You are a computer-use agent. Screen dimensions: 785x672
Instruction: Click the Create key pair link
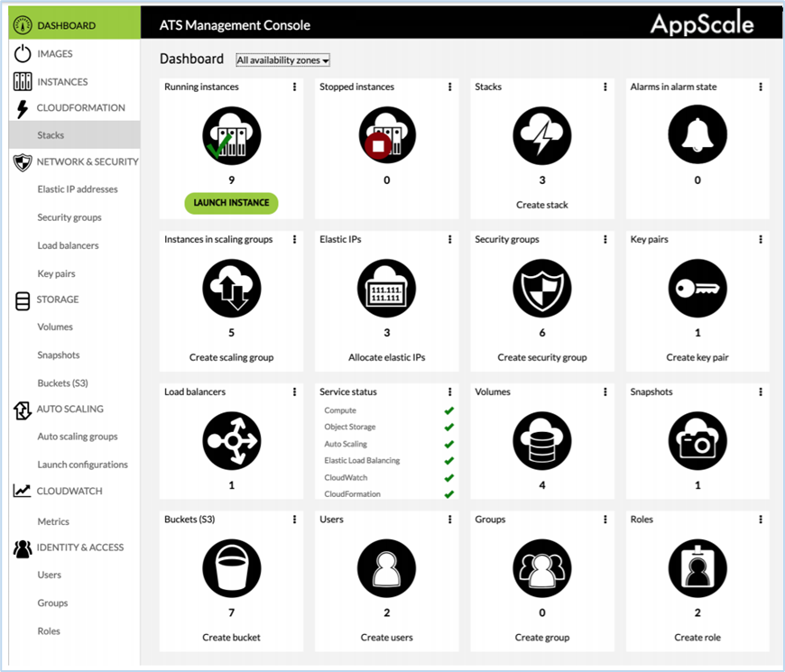697,357
